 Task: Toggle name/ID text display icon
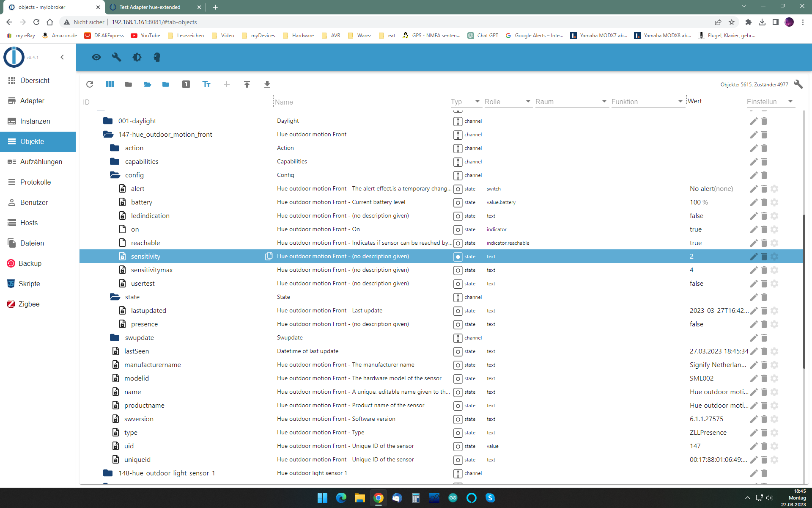(x=206, y=84)
